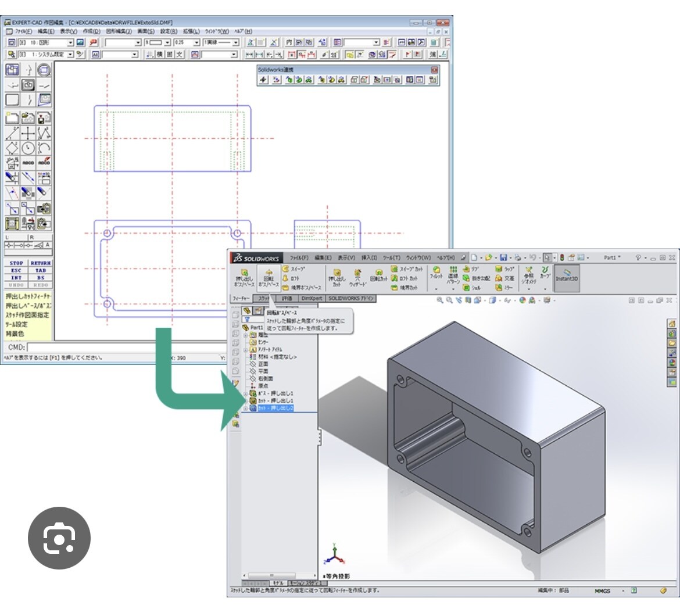The height and width of the screenshot is (616, 680).
Task: Select the Sweep (スイープ) boss tool
Action: pos(294,269)
